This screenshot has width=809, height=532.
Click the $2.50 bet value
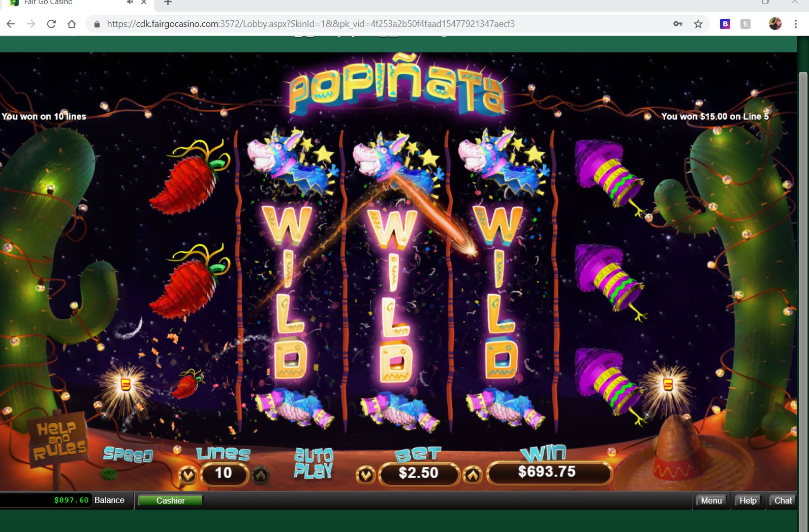click(x=419, y=473)
